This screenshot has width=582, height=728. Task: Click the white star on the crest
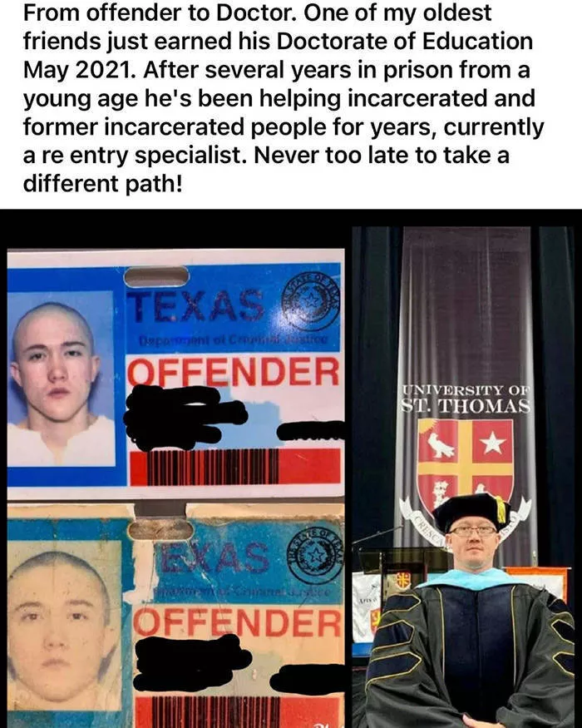point(492,443)
